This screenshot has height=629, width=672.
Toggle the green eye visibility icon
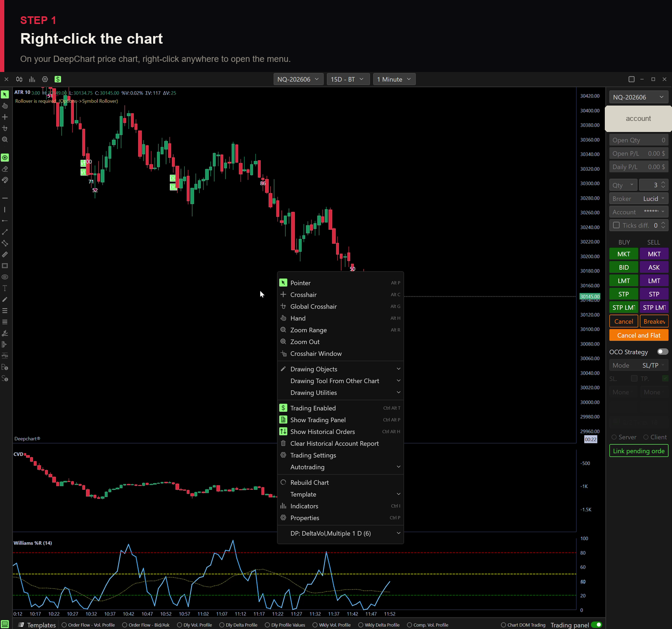[5, 157]
